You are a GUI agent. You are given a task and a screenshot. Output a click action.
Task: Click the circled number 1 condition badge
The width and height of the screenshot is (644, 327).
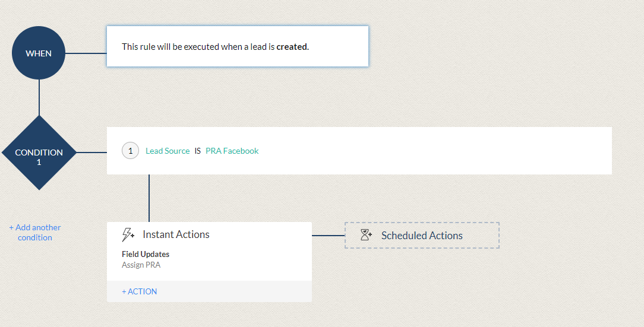pyautogui.click(x=130, y=151)
